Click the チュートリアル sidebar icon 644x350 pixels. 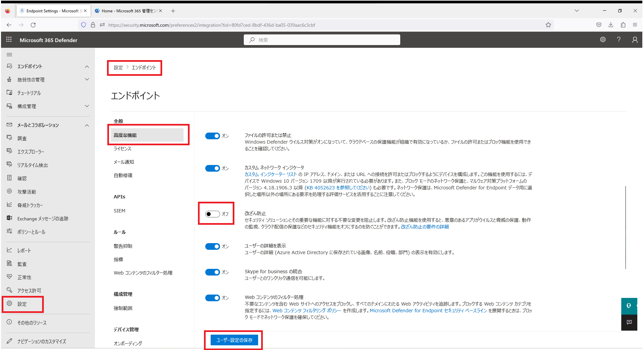coord(9,93)
